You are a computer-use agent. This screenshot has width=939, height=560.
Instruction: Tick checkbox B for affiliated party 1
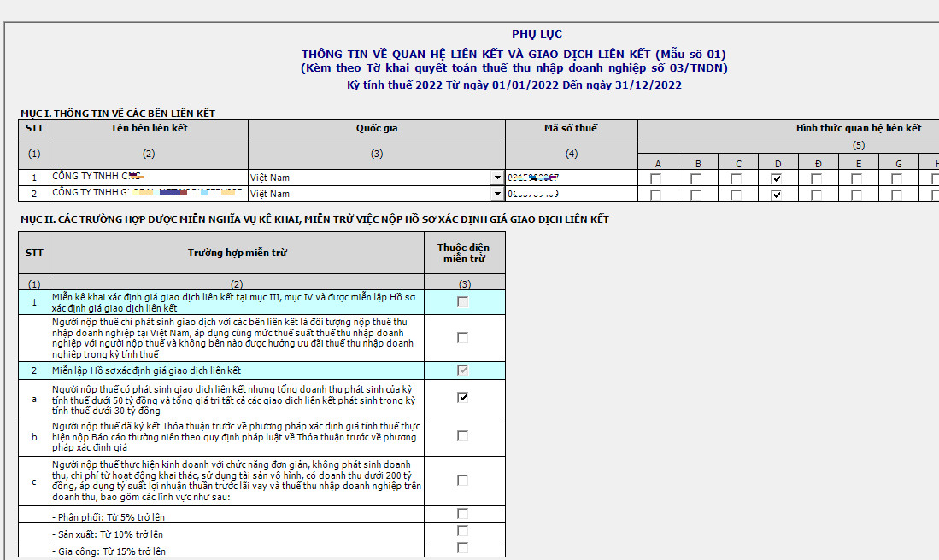pos(696,178)
